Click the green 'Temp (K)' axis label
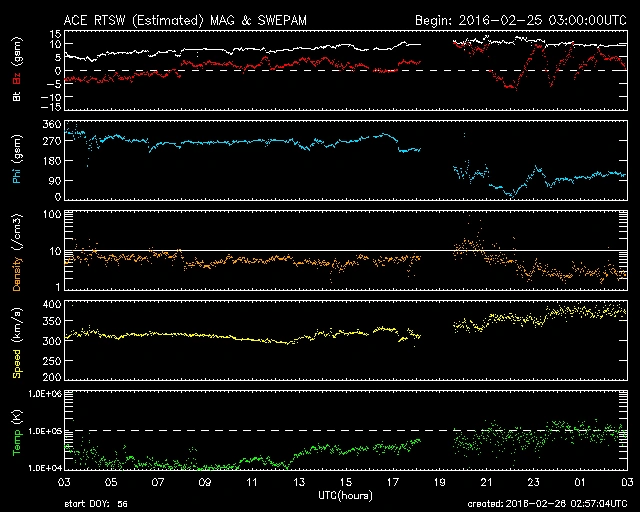640x512 pixels. 17,433
